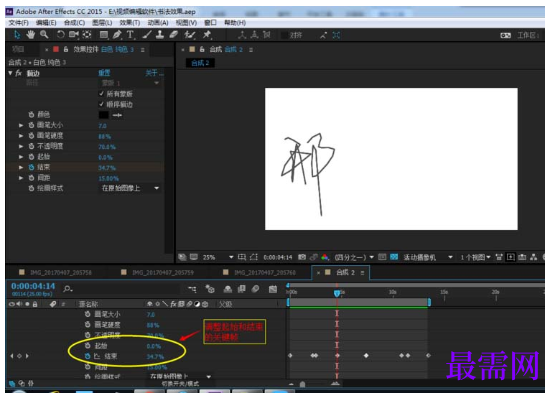Open the 合成(C) menu
This screenshot has width=558, height=397.
74,23
